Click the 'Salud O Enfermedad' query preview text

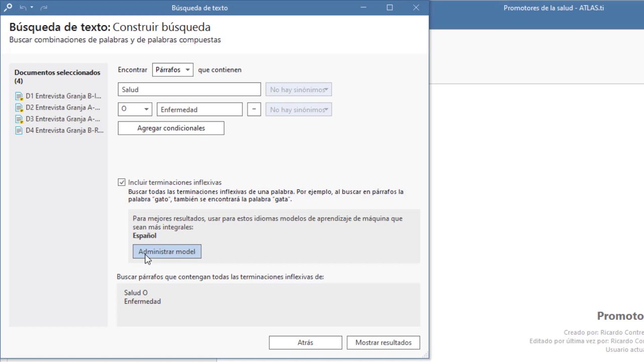coord(142,297)
